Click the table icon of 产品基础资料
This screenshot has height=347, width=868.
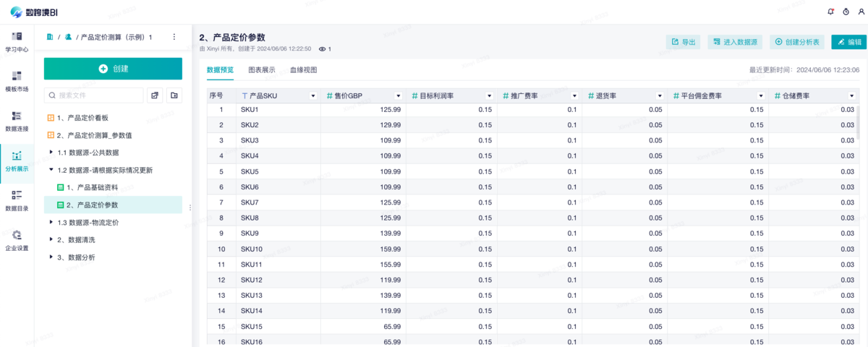(x=61, y=187)
